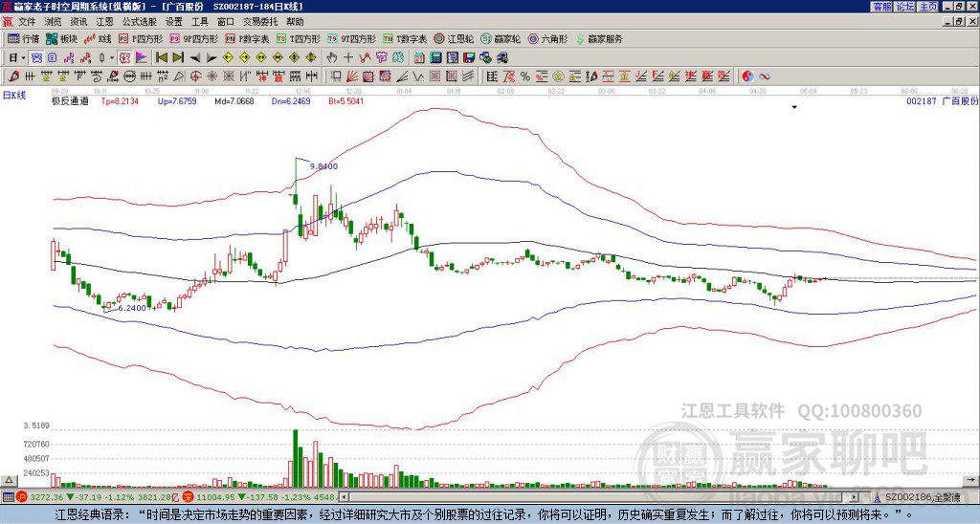The width and height of the screenshot is (980, 524).
Task: Click the 客服 button
Action: [x=881, y=7]
